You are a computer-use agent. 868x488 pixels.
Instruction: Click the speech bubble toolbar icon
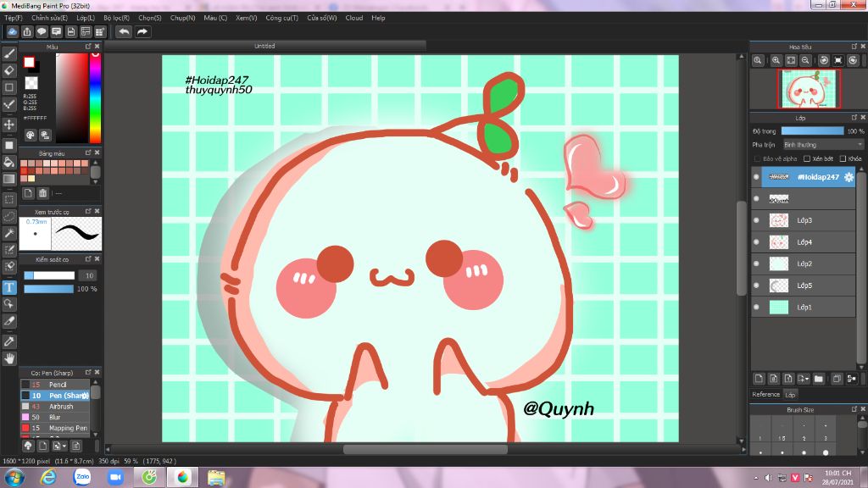pyautogui.click(x=42, y=31)
